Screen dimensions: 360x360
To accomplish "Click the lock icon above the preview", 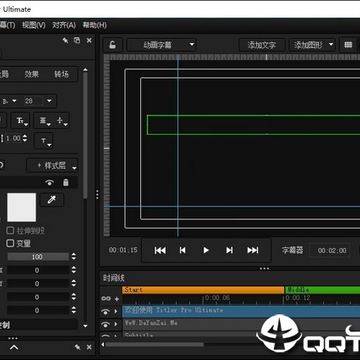I will (x=113, y=45).
